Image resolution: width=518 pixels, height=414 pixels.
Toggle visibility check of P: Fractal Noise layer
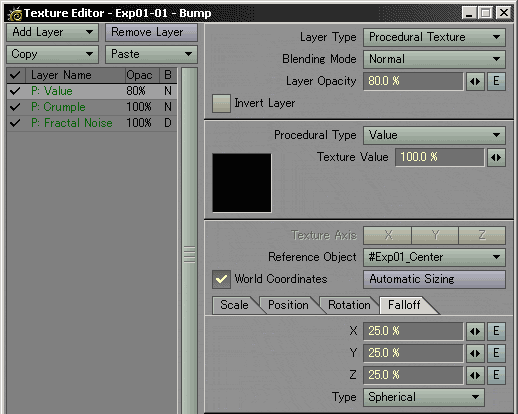click(x=15, y=123)
